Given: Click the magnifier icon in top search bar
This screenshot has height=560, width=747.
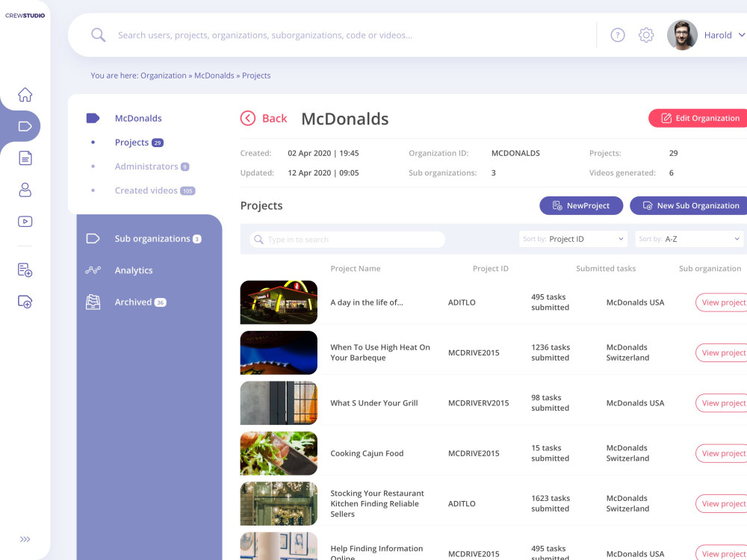Looking at the screenshot, I should (98, 35).
